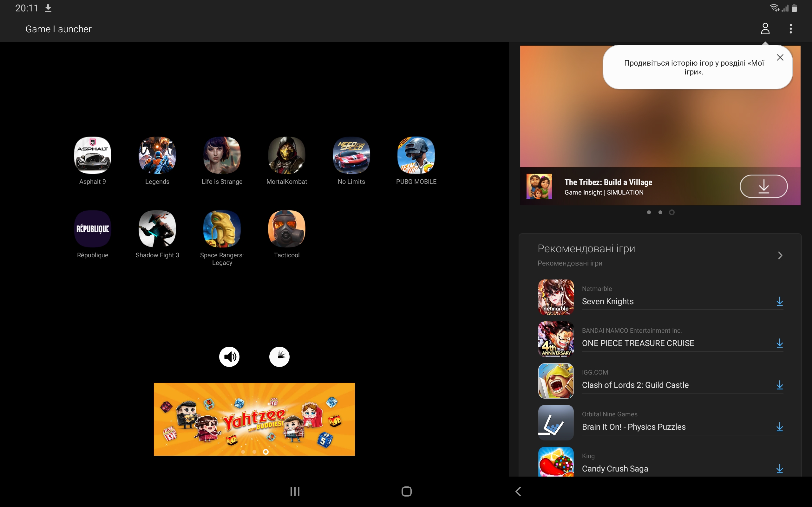Toggle the game performance mode button

click(279, 357)
